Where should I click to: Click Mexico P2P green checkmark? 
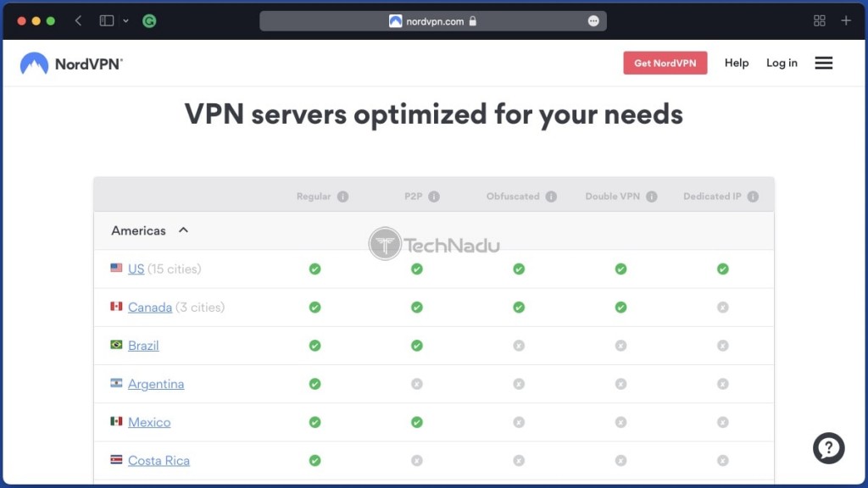417,422
